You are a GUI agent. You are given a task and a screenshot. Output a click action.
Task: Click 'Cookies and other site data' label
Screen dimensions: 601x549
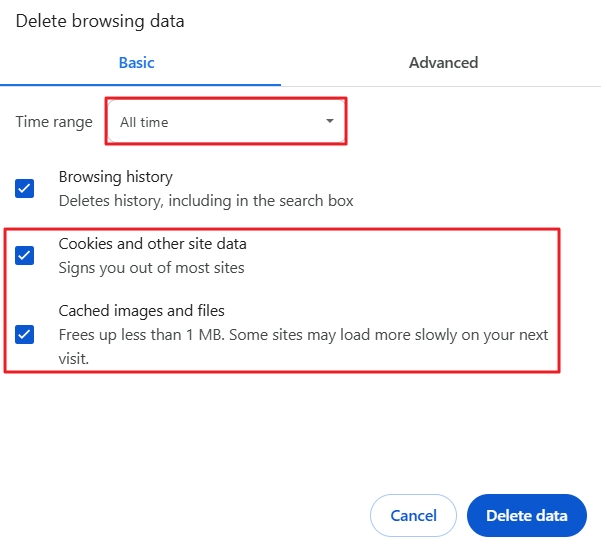tap(152, 243)
